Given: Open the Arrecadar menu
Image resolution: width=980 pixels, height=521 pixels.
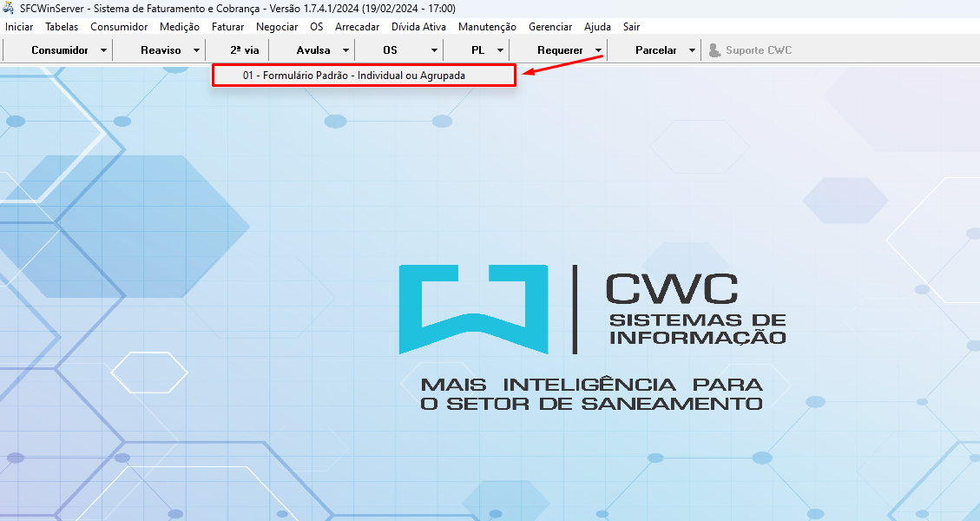Looking at the screenshot, I should tap(357, 27).
